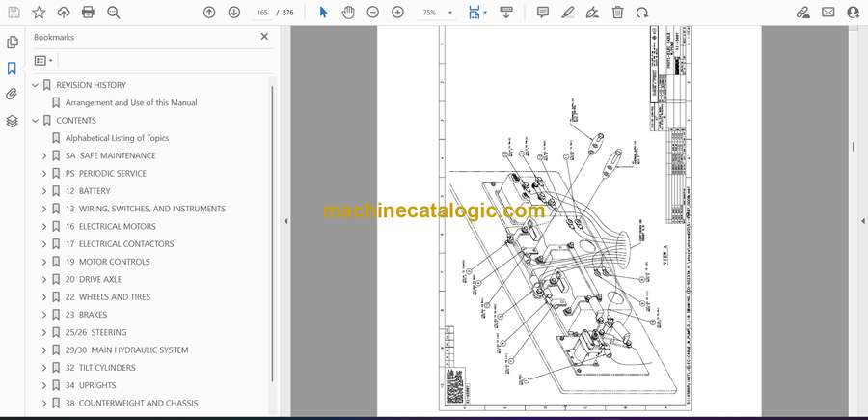This screenshot has width=868, height=420.
Task: Jump to 34 UPRIGHTS section
Action: click(x=91, y=385)
